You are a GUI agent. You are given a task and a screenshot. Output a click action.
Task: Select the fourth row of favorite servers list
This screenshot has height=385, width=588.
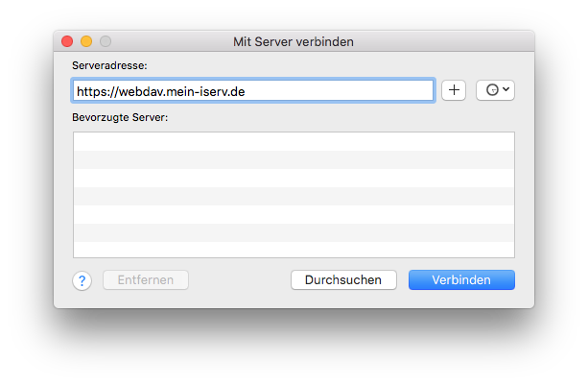[x=294, y=196]
